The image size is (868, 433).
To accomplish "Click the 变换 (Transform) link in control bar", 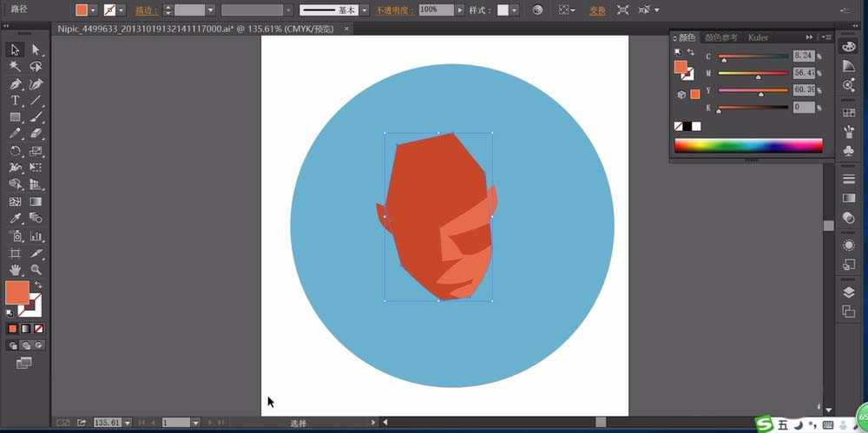I will point(597,10).
